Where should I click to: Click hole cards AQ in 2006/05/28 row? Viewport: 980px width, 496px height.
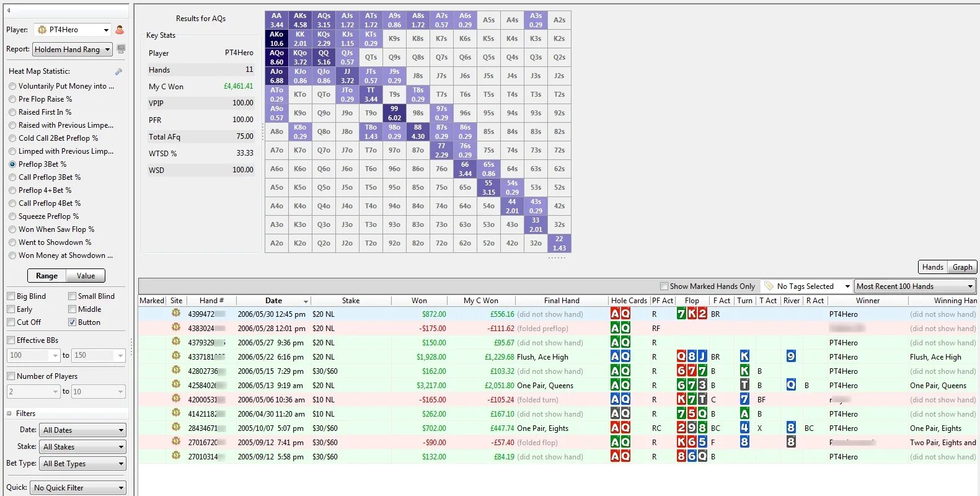620,328
